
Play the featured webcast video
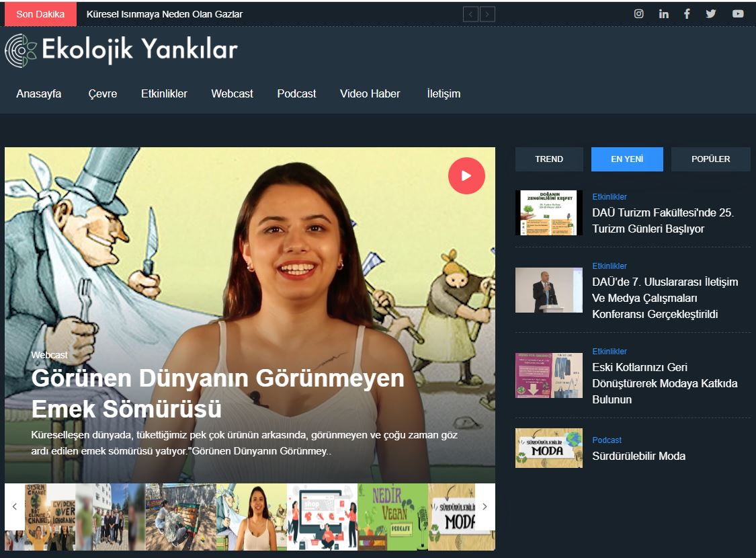[x=466, y=176]
